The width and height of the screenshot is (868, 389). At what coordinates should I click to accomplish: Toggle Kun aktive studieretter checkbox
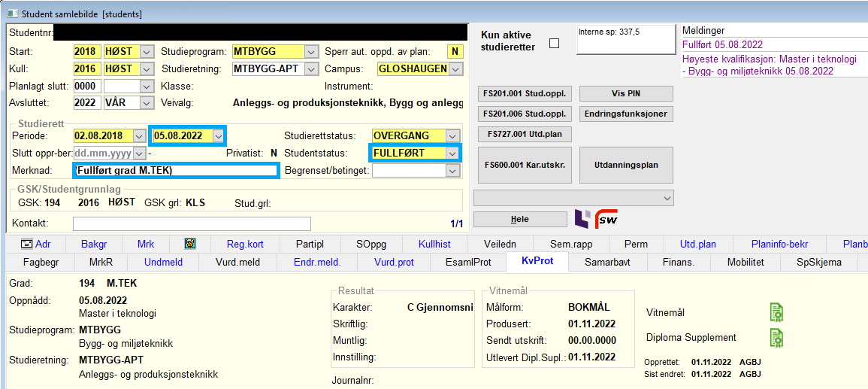point(554,43)
